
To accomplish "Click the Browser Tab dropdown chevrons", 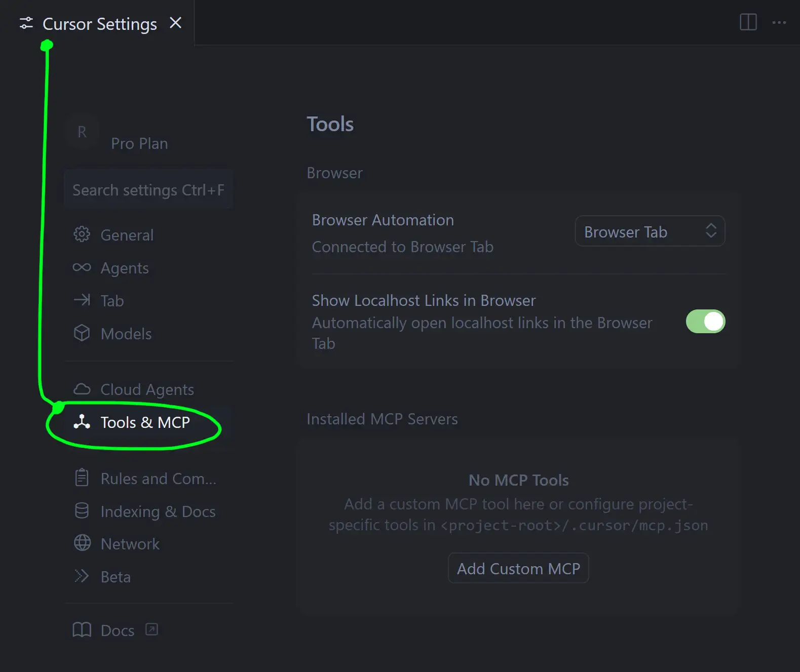I will point(711,230).
